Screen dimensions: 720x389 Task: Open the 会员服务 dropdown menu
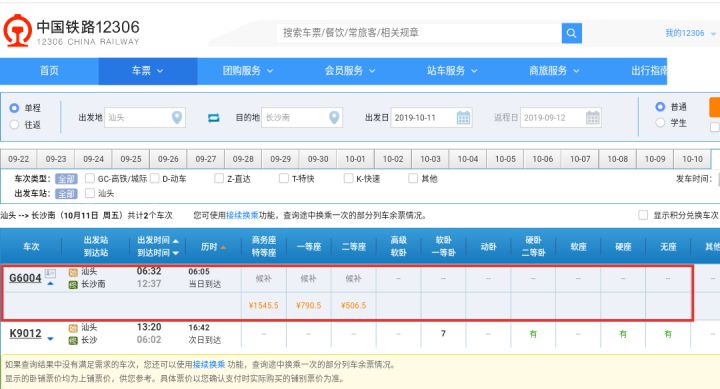click(x=350, y=71)
